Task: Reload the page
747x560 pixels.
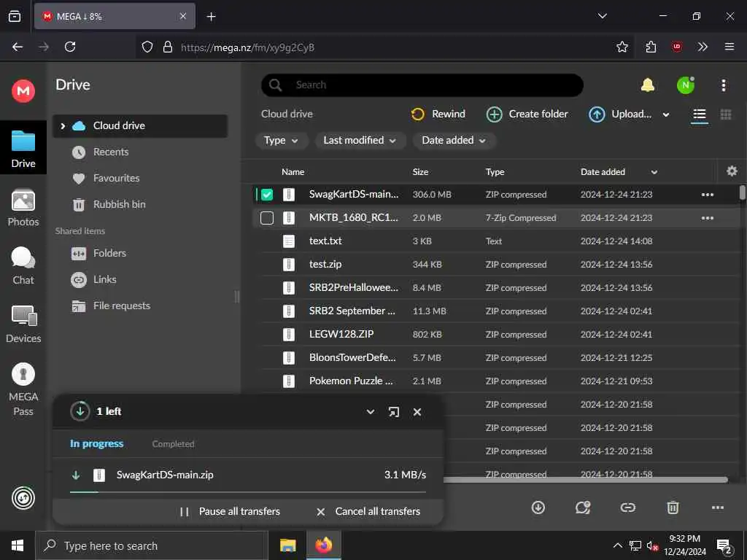Action: [70, 47]
